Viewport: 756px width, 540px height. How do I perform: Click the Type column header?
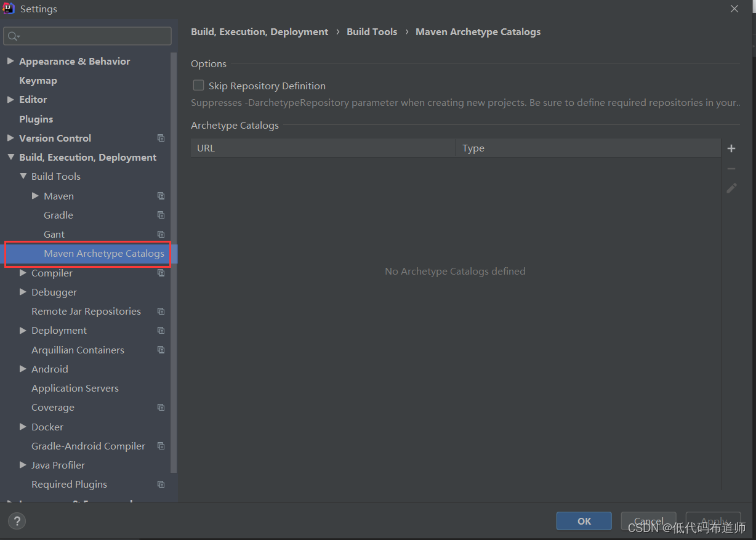588,148
